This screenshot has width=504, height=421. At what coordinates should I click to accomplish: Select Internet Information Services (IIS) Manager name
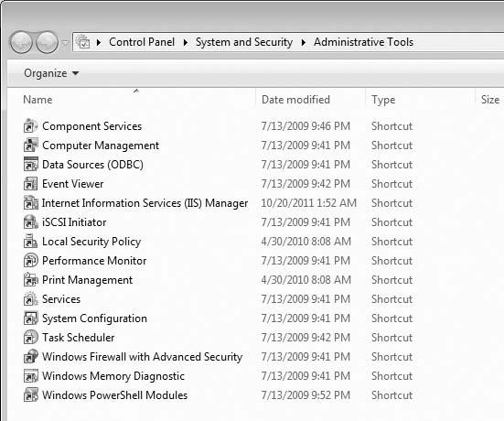tap(145, 203)
